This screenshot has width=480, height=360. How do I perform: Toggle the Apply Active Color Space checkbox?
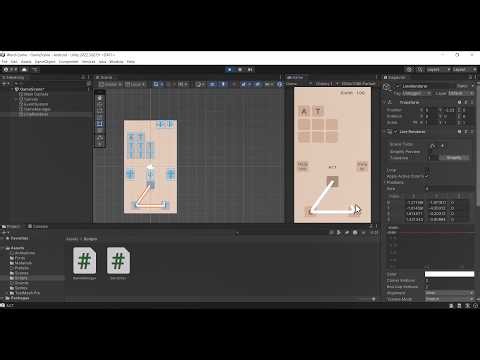[427, 176]
